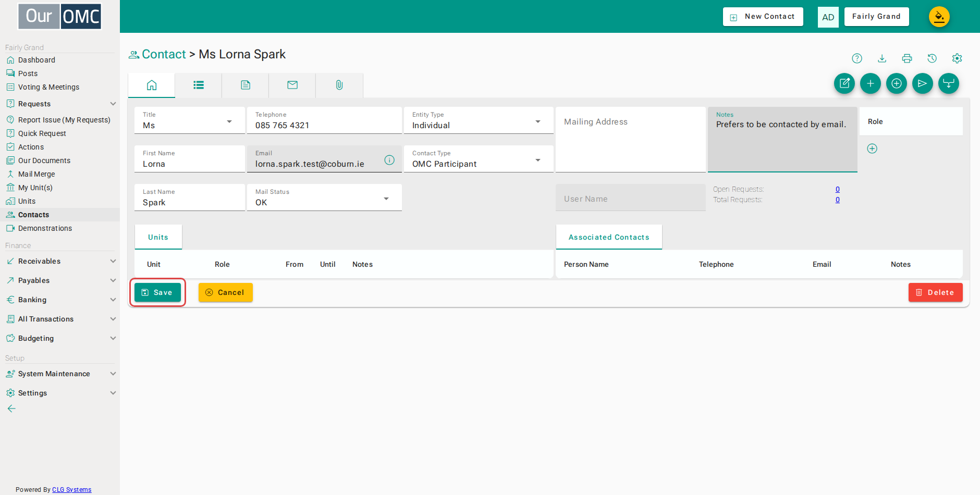Image resolution: width=980 pixels, height=495 pixels.
Task: Click the Telephone input field
Action: (324, 120)
